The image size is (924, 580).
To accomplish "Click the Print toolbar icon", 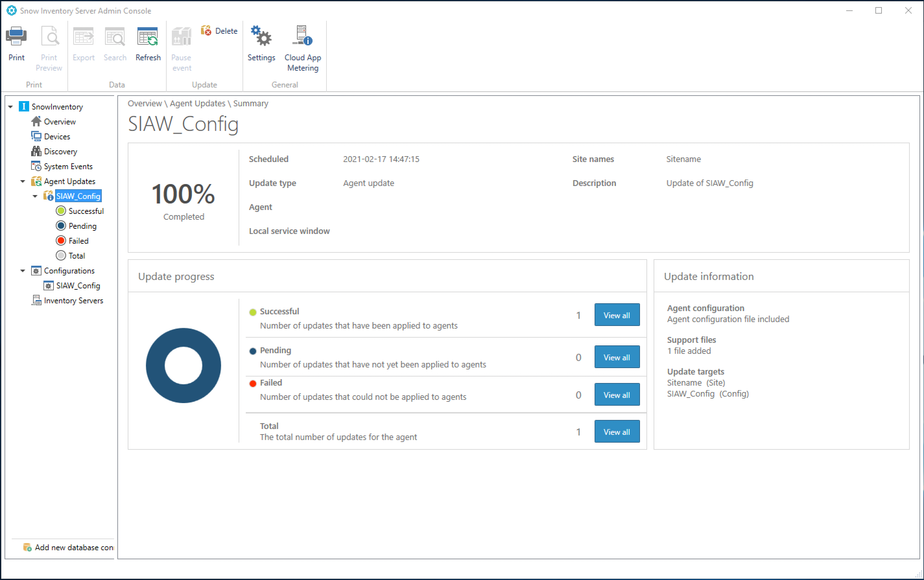I will coord(16,36).
